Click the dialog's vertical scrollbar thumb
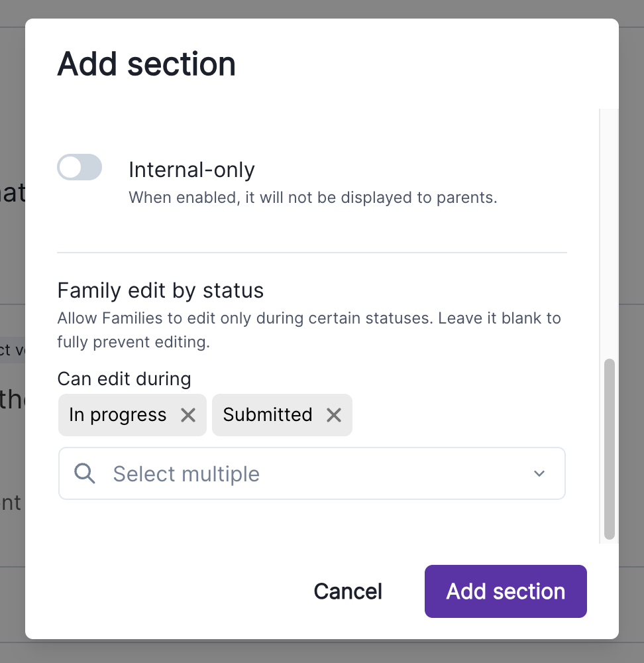 (610, 449)
